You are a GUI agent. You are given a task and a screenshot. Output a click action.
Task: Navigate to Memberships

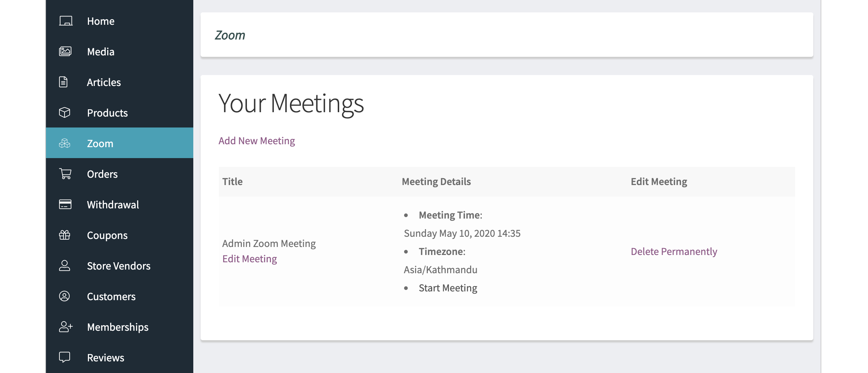120,327
